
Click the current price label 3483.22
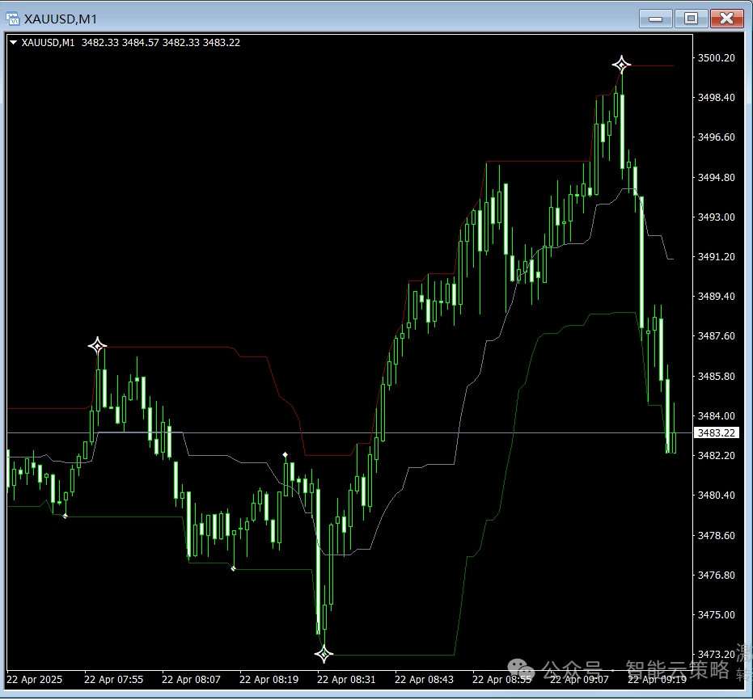pos(716,432)
